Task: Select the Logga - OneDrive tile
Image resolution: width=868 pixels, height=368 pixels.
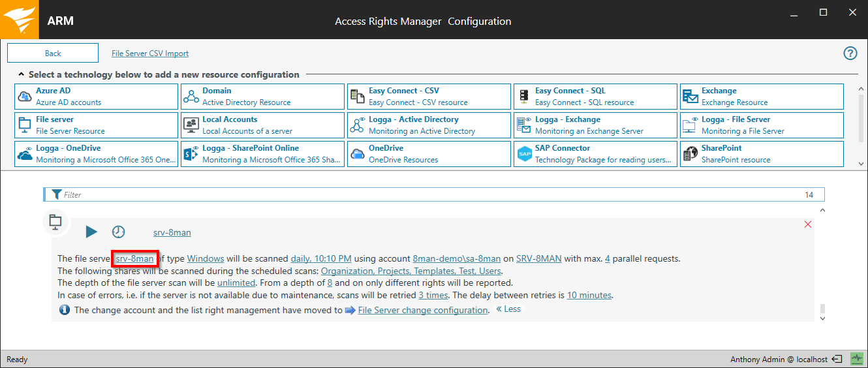Action: point(96,154)
